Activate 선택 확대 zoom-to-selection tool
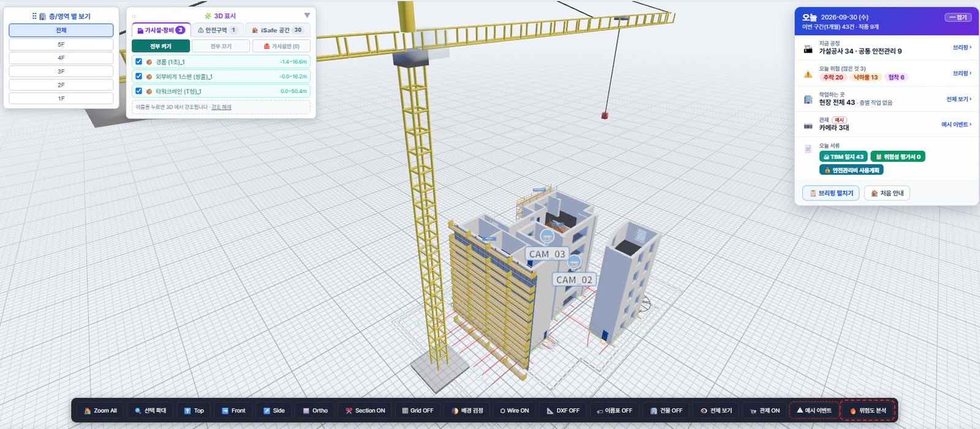 tap(151, 411)
